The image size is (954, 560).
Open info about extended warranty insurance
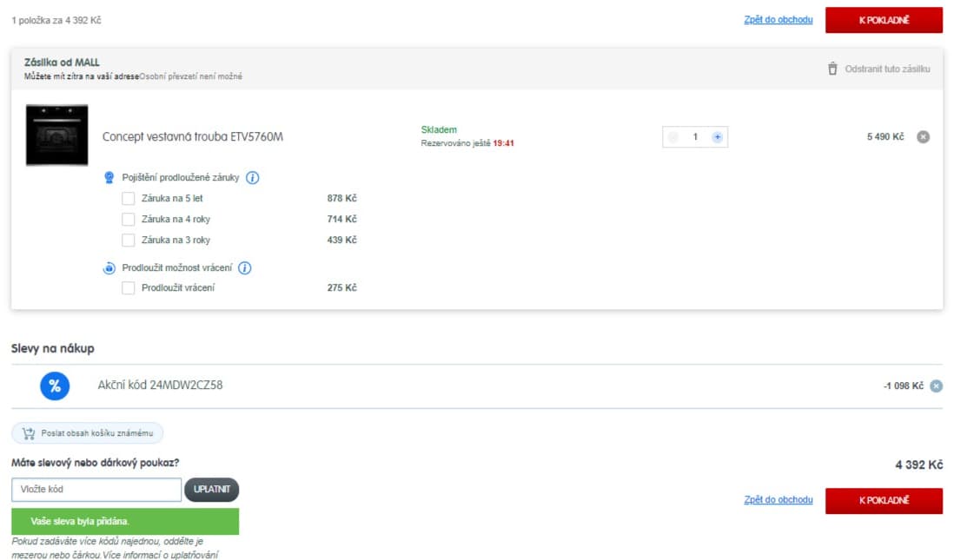253,177
